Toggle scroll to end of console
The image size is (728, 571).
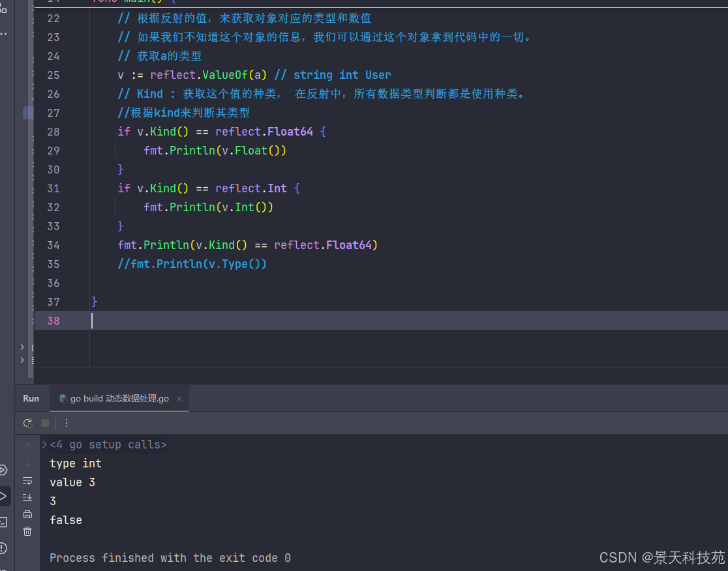pos(27,497)
